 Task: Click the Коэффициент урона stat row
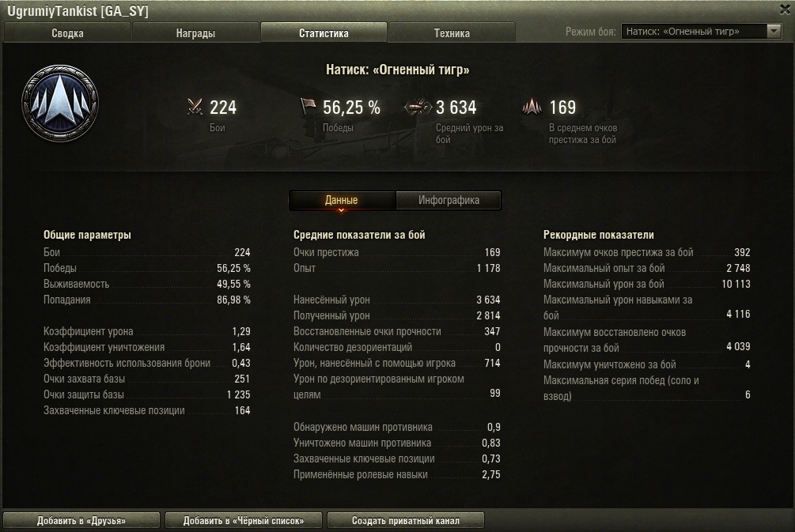click(147, 331)
